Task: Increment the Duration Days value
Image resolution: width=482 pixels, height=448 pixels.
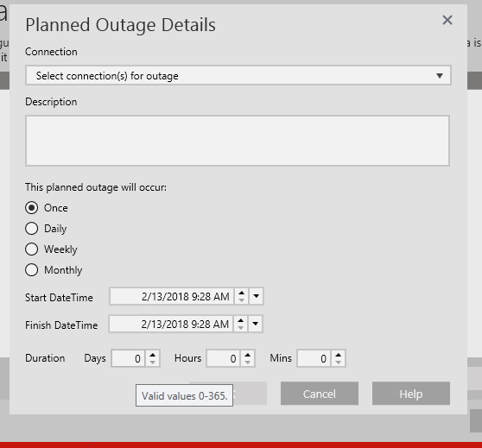Action: click(x=153, y=355)
